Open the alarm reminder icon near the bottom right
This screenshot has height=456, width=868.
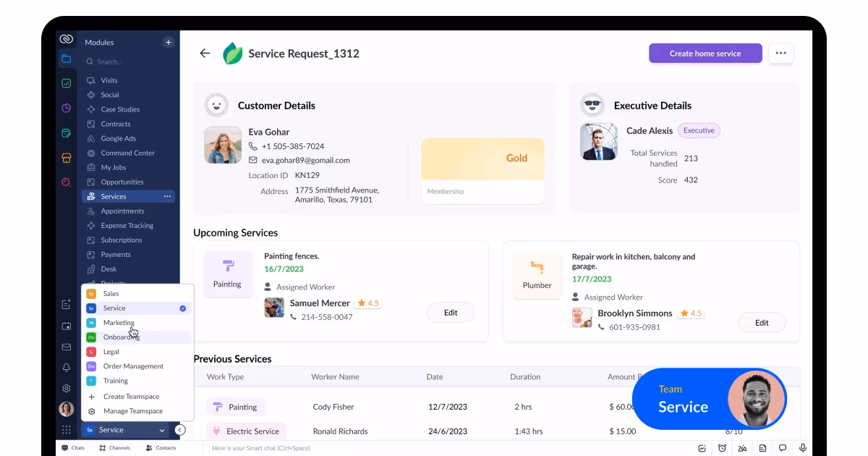[x=722, y=448]
